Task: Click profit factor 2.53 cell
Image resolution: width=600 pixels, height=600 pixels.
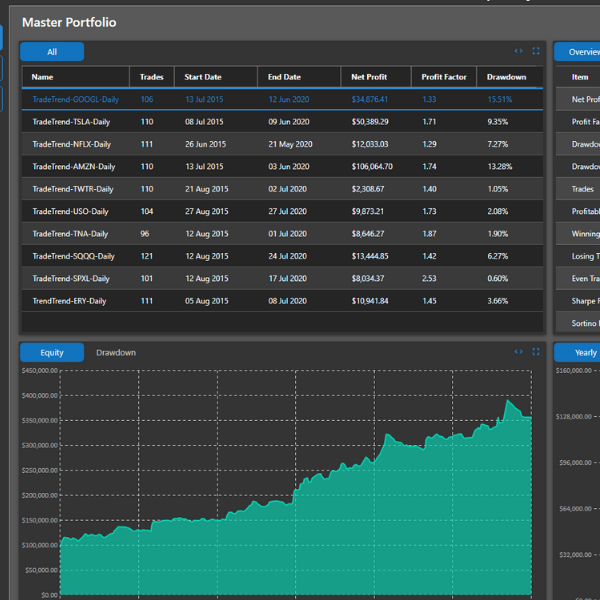Action: coord(429,278)
